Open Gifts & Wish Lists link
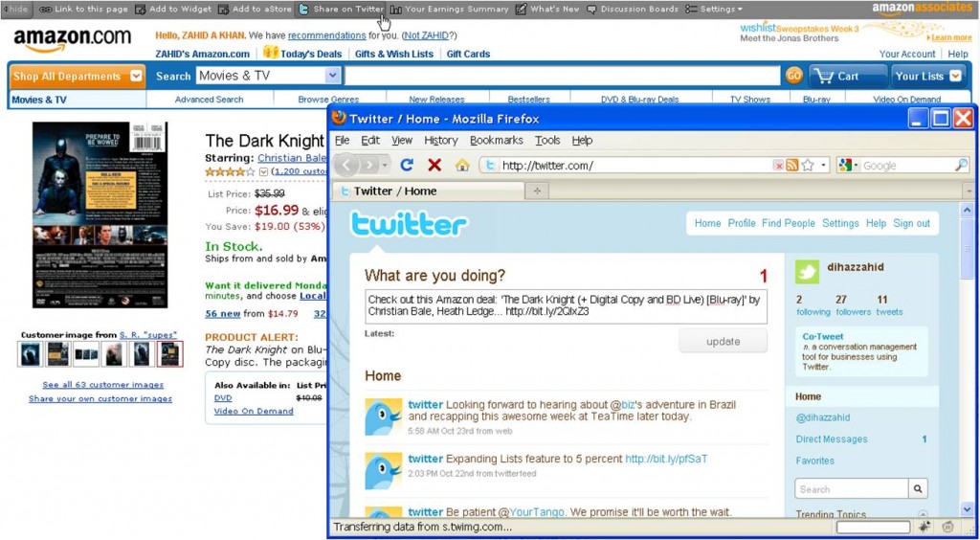Image resolution: width=980 pixels, height=540 pixels. (393, 55)
